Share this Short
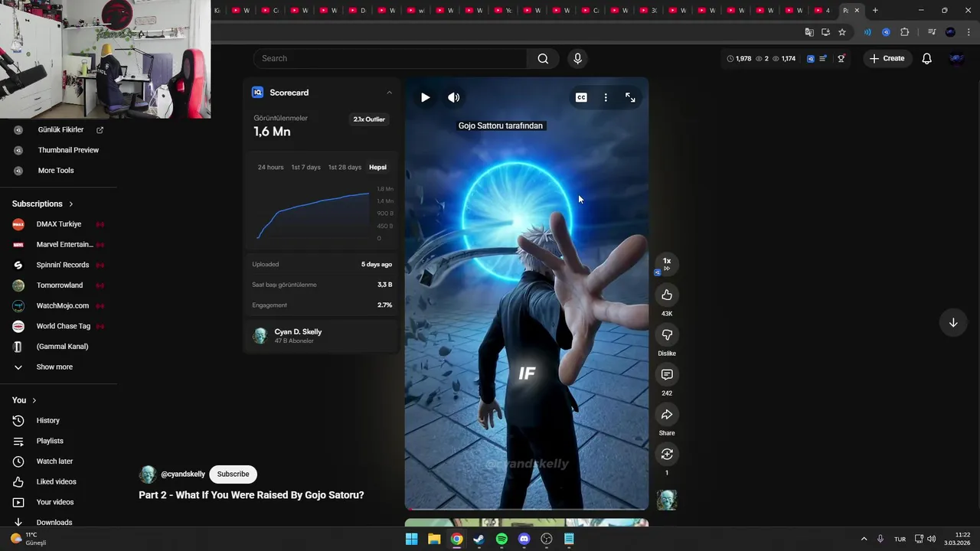This screenshot has height=551, width=980. (x=667, y=414)
